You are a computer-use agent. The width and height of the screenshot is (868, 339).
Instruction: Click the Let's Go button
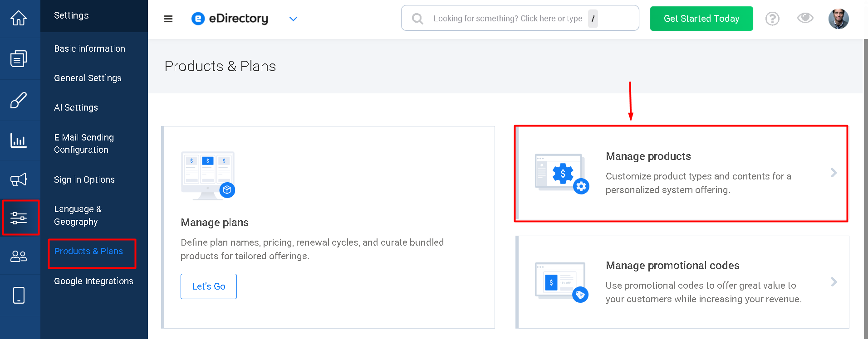coord(209,286)
